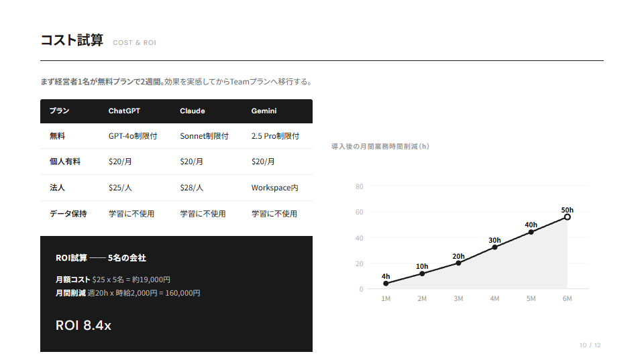Click the 'Sonnet制限付' cell
This screenshot has height=362, width=644.
point(204,136)
